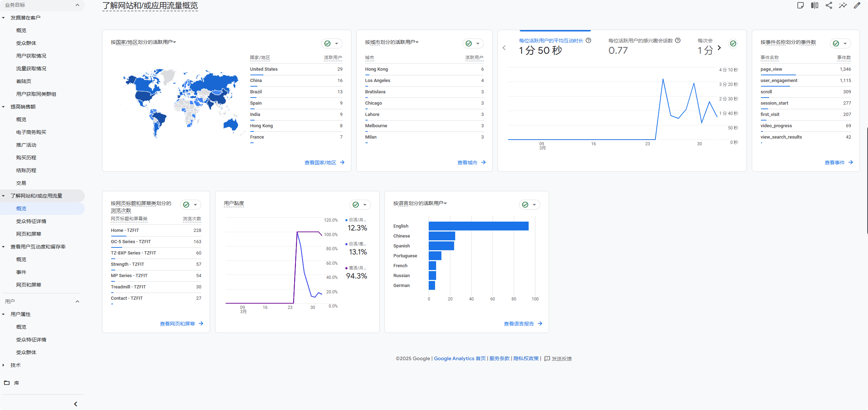Open the library folder icon
The image size is (868, 410).
[x=7, y=383]
